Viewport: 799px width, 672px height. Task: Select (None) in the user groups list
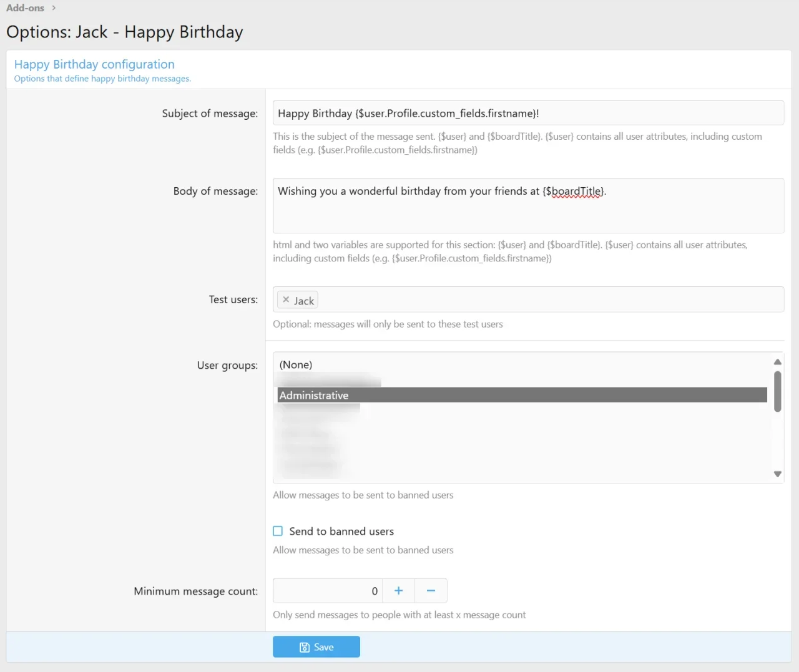coord(295,364)
